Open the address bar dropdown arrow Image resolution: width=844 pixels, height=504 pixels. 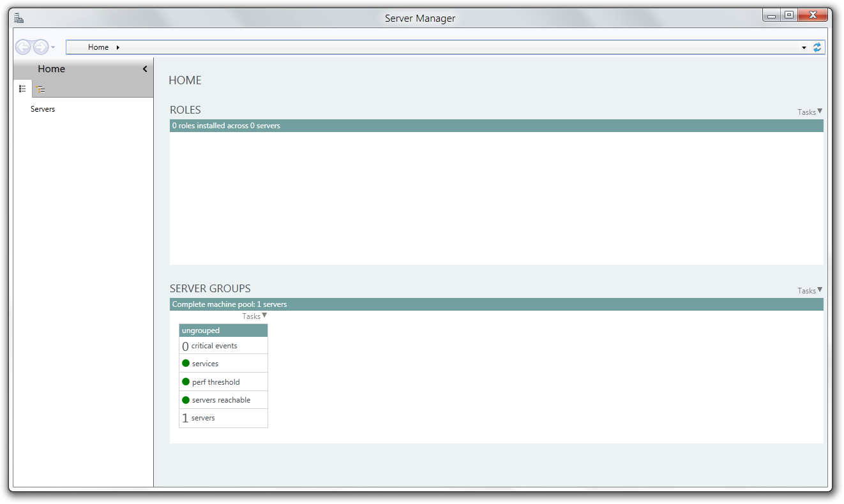[x=804, y=47]
